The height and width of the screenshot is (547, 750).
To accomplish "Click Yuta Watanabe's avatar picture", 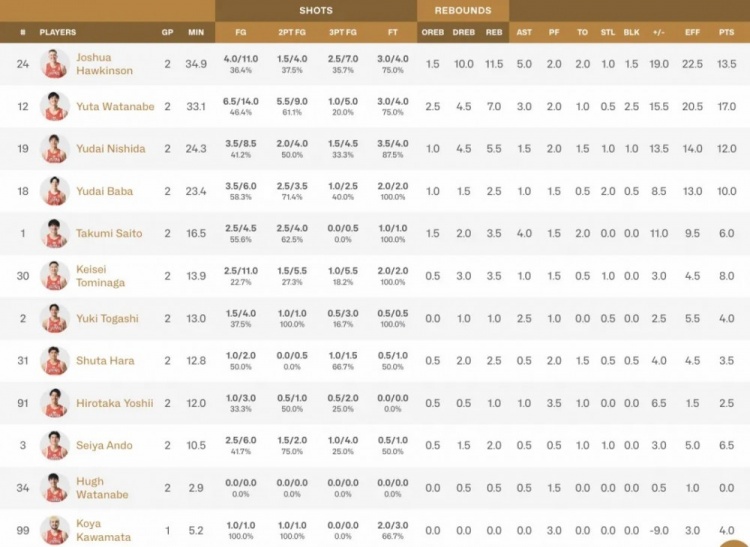I will 55,106.
